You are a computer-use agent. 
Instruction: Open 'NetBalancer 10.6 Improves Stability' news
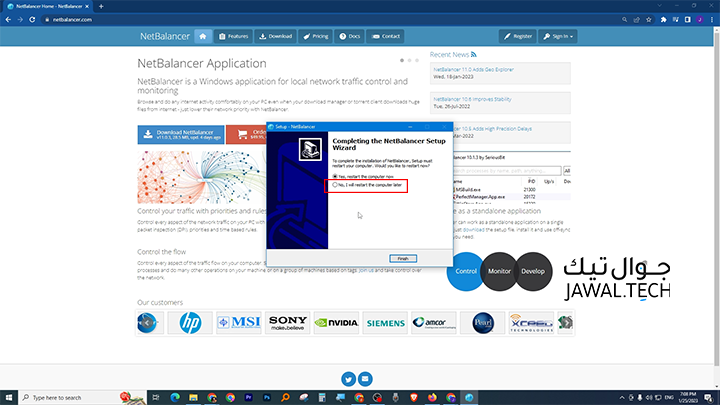(472, 99)
